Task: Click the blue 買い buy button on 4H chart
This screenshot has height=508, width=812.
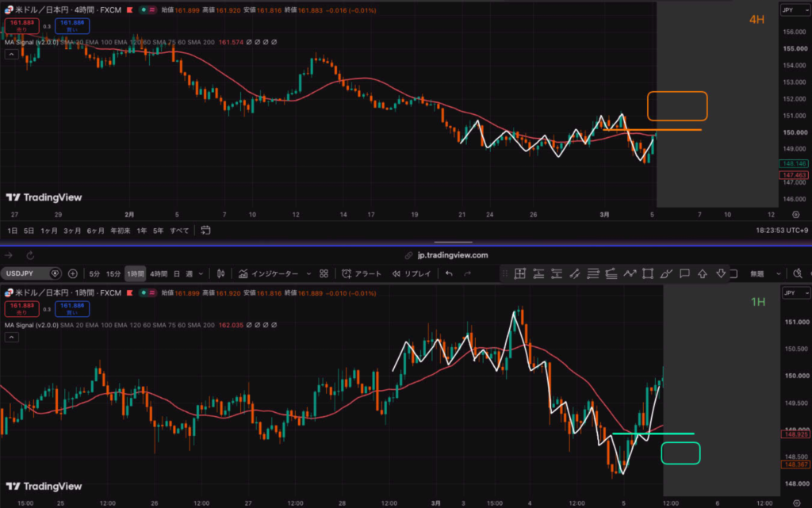Action: click(72, 26)
